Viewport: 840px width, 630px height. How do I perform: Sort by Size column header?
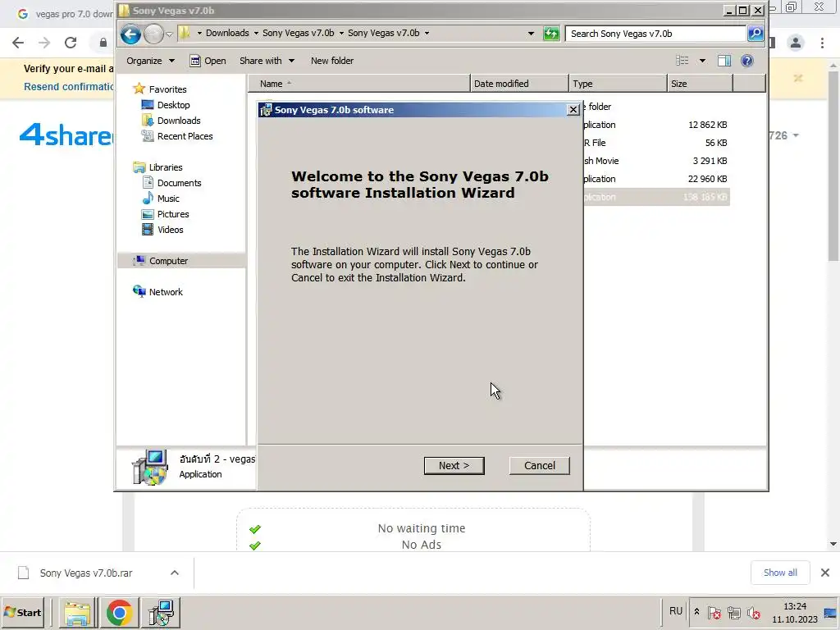(700, 84)
